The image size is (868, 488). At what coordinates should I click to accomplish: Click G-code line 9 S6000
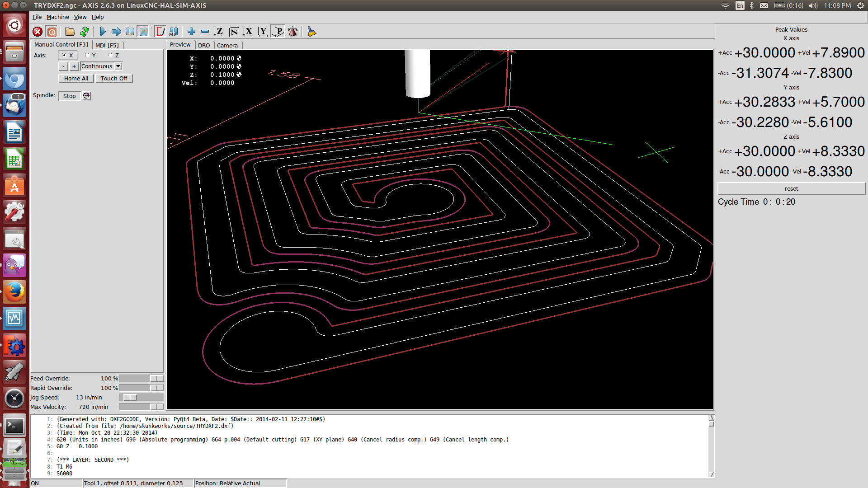[x=64, y=473]
